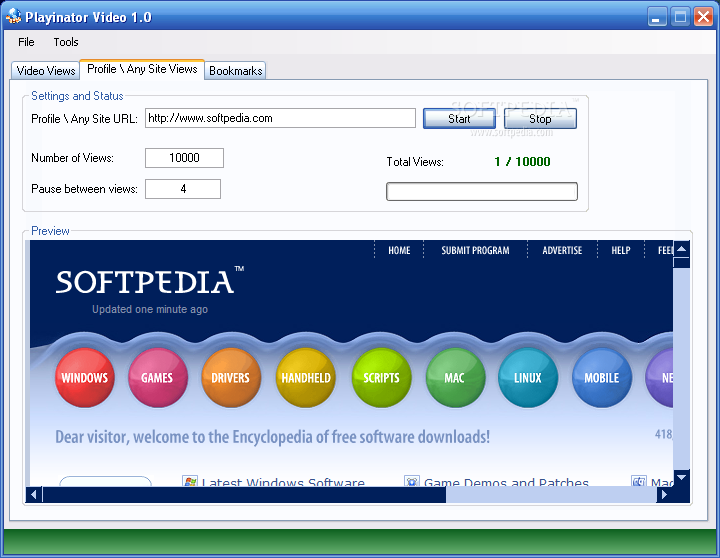Click the Latest Windows Software icon
The width and height of the screenshot is (720, 558).
click(190, 481)
